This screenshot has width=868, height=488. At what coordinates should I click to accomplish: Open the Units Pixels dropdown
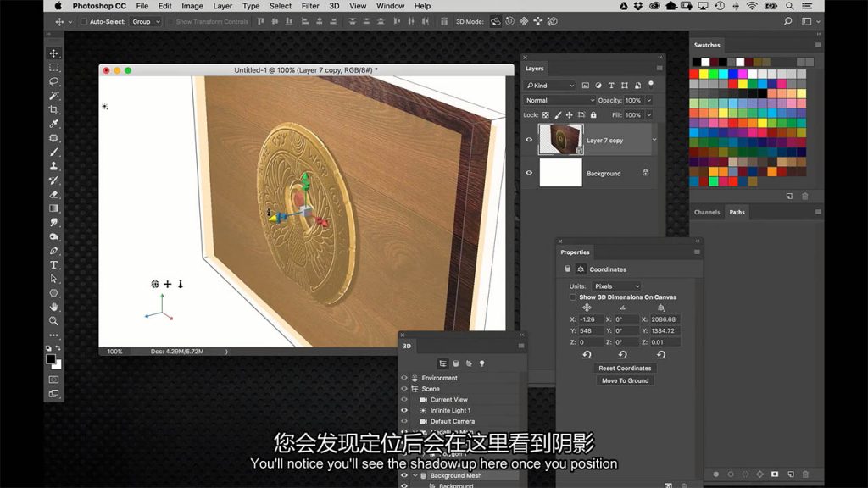617,286
